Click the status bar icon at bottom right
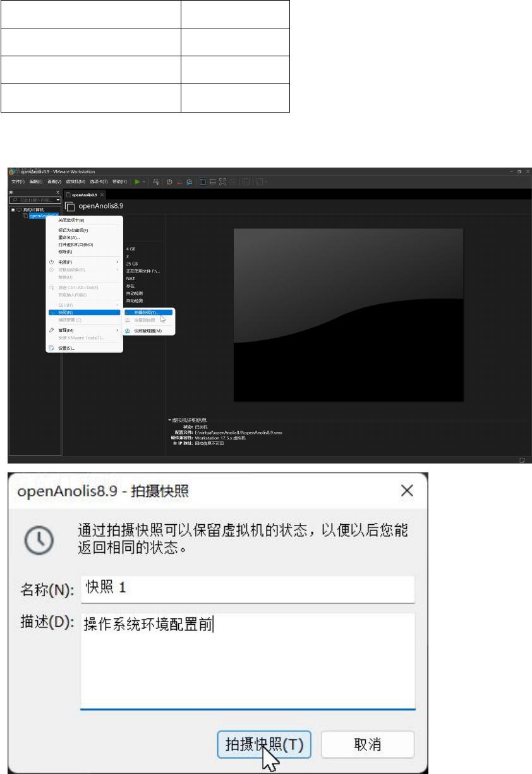The image size is (532, 774). pos(523,460)
